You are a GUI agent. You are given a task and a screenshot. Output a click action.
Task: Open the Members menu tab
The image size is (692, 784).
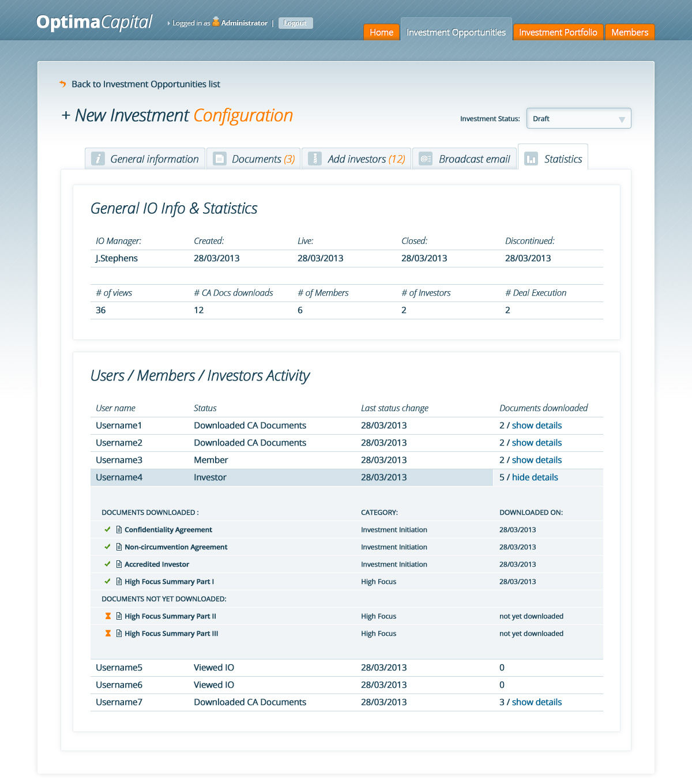[630, 32]
